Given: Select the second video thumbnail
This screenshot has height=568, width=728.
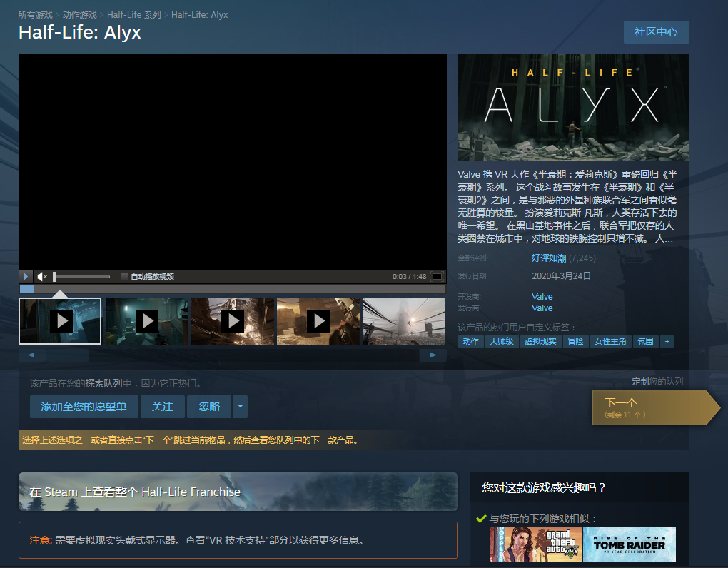Looking at the screenshot, I should tap(147, 321).
